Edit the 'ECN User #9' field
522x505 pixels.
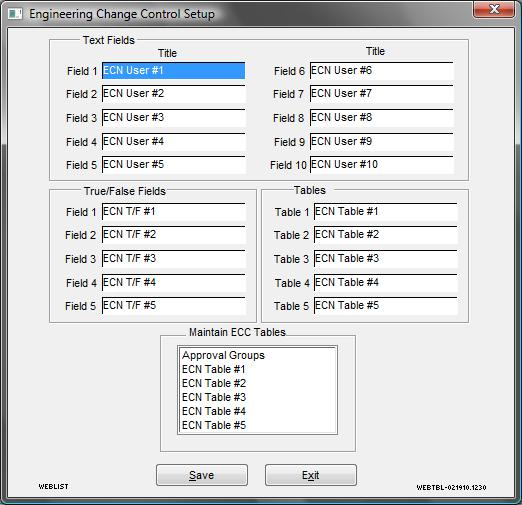[x=382, y=142]
